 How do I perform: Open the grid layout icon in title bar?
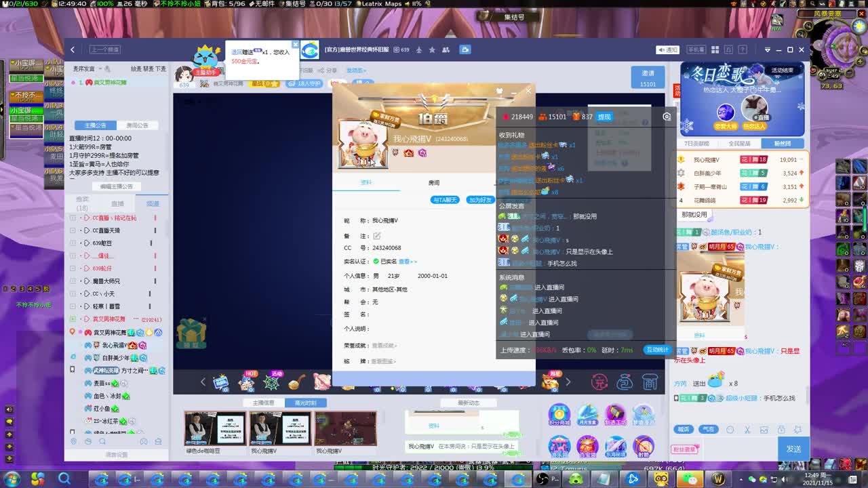[x=715, y=49]
